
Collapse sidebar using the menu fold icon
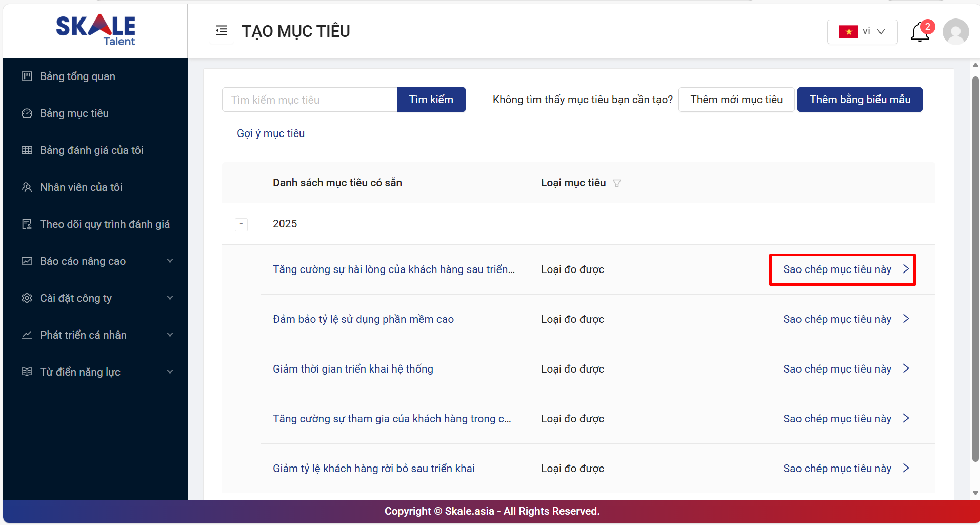tap(222, 31)
